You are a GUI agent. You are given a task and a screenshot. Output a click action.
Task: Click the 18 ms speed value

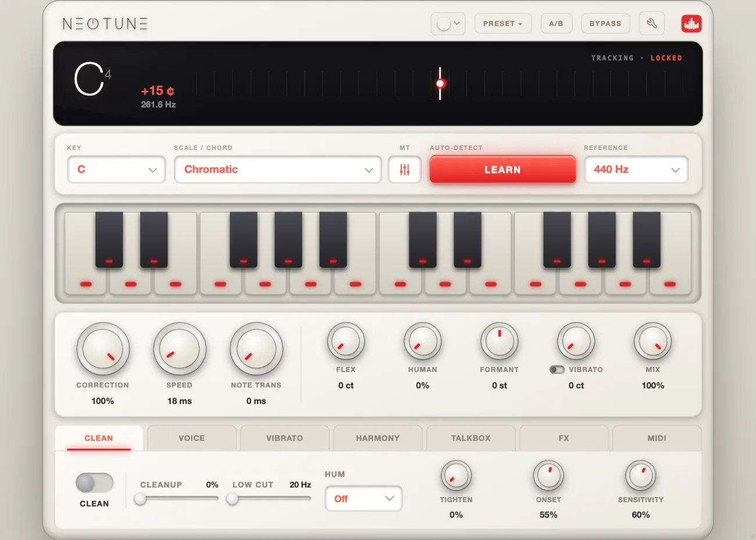click(180, 401)
